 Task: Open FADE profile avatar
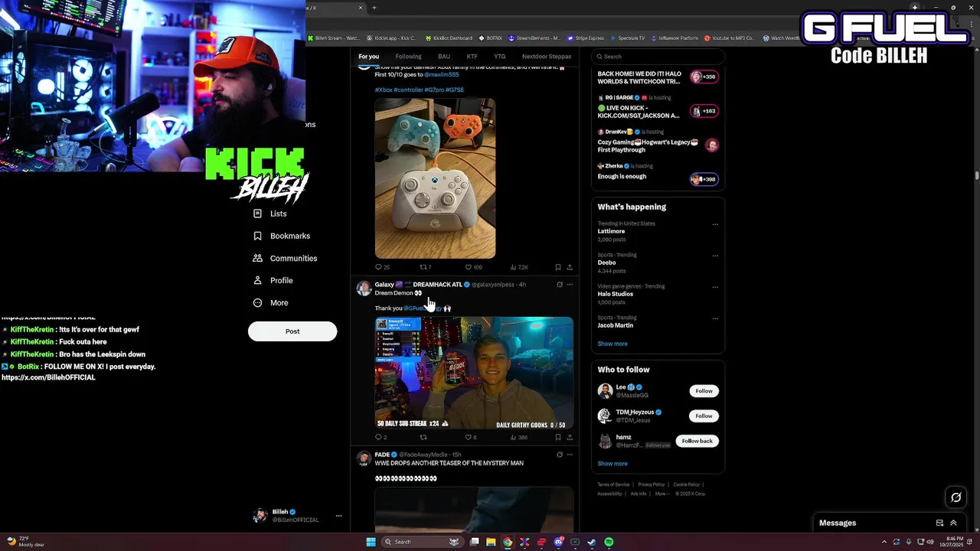pos(364,458)
